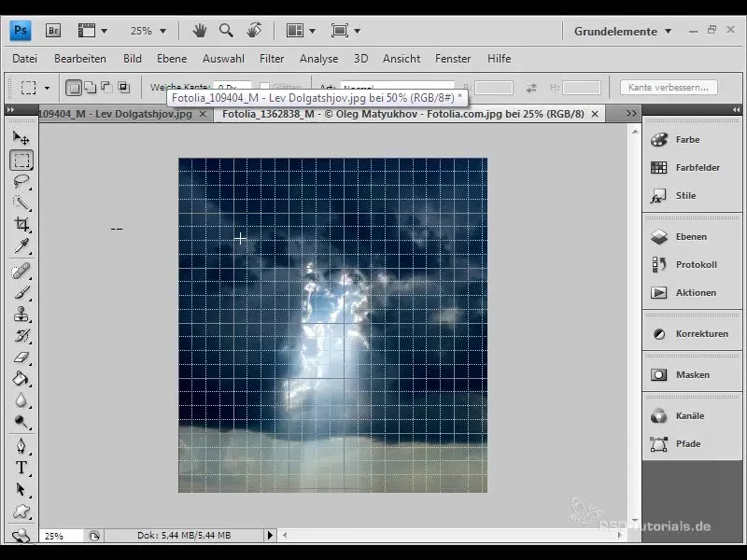Image resolution: width=747 pixels, height=560 pixels.
Task: Click the status bar zoom field
Action: pos(61,536)
